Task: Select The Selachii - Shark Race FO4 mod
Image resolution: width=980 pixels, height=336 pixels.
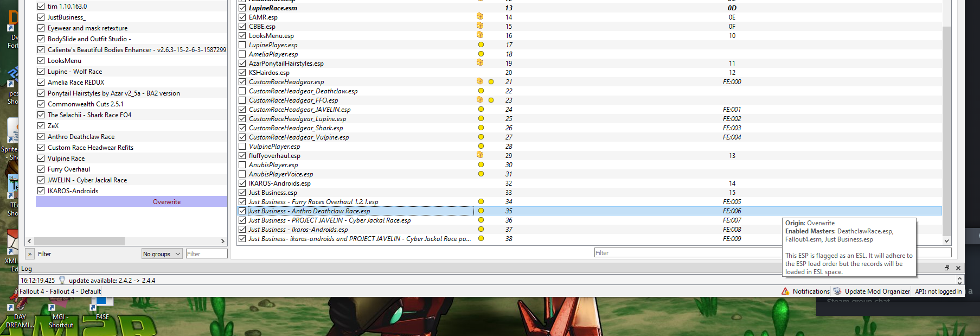Action: (132, 115)
